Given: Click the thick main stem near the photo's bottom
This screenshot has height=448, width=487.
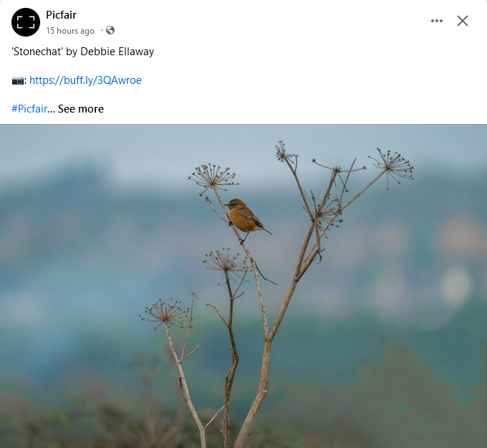Looking at the screenshot, I should 247,423.
